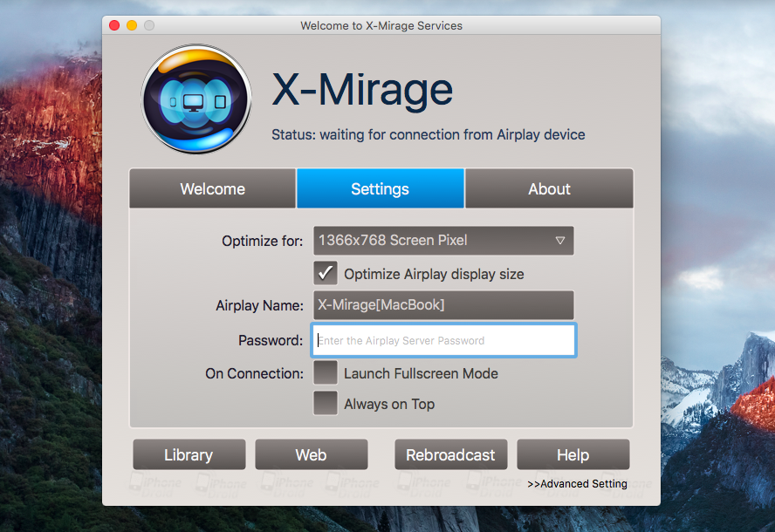Open the >>Advanced Setting link
775x532 pixels.
click(577, 483)
